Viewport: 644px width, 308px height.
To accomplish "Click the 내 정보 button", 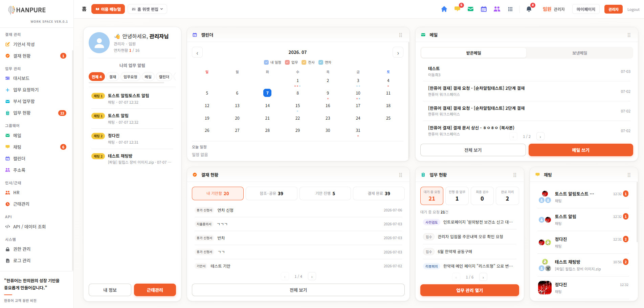I will (x=110, y=290).
